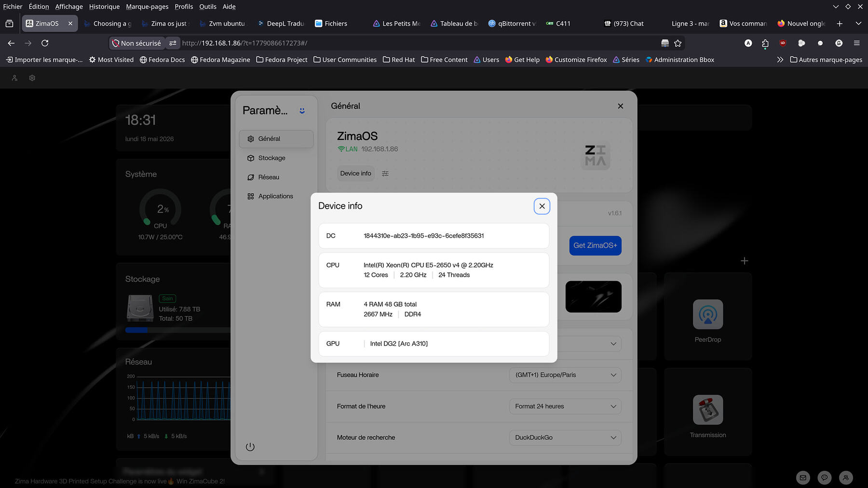Click the ZimaOS logo in settings

(595, 155)
